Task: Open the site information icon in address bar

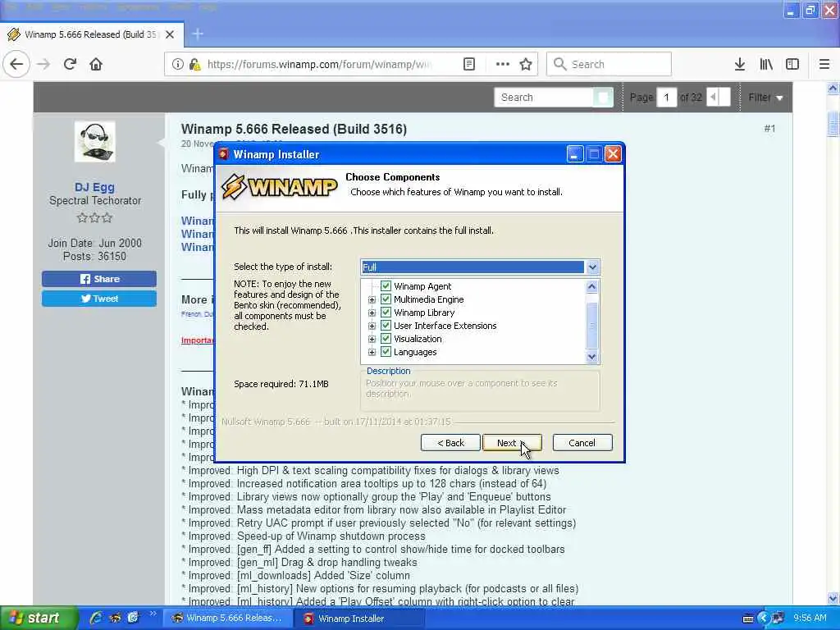Action: (177, 64)
